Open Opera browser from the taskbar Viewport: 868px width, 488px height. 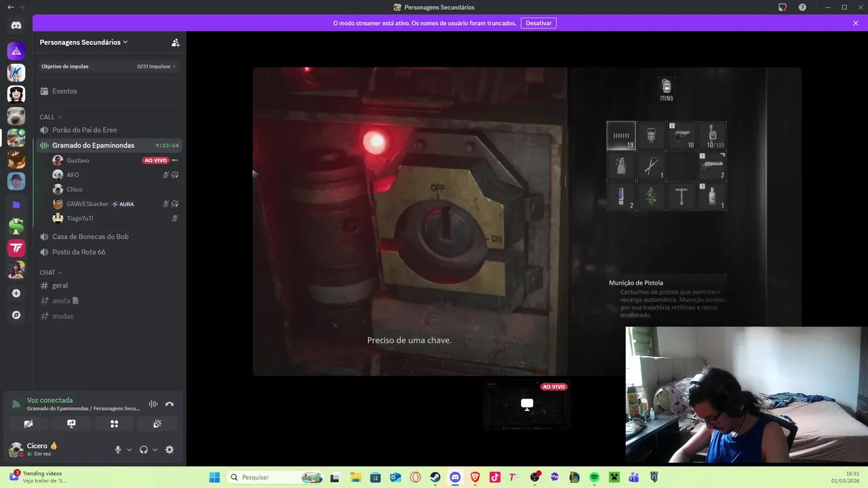point(415,477)
